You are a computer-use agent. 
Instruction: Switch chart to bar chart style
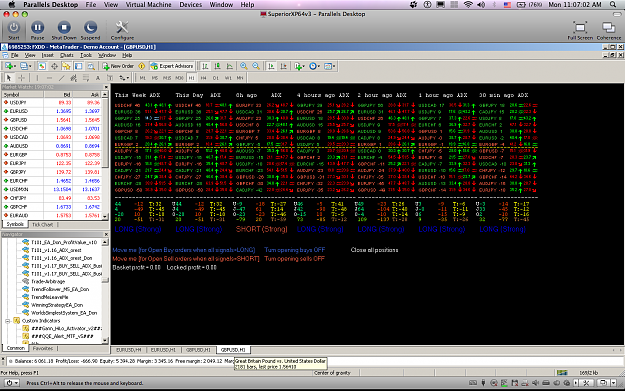[x=205, y=66]
